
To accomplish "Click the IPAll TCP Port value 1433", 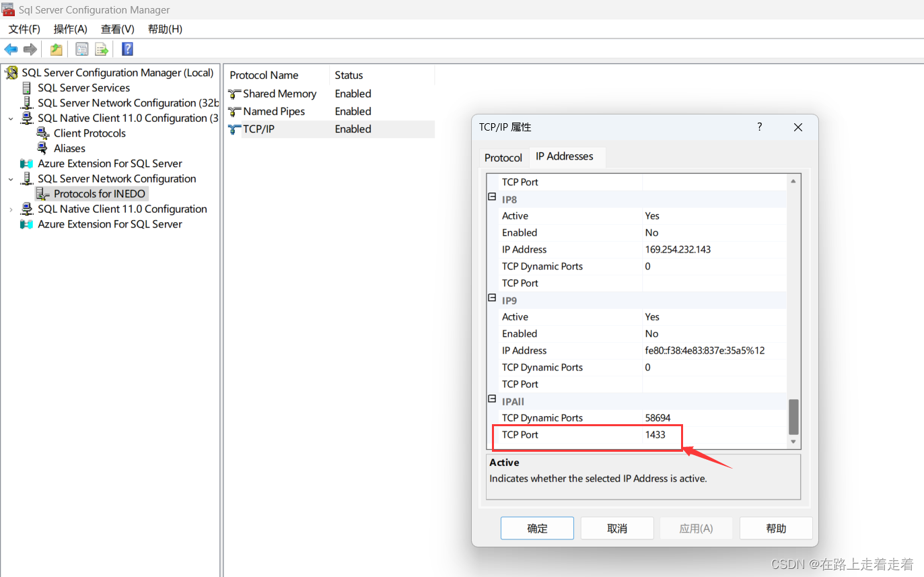I will (655, 435).
